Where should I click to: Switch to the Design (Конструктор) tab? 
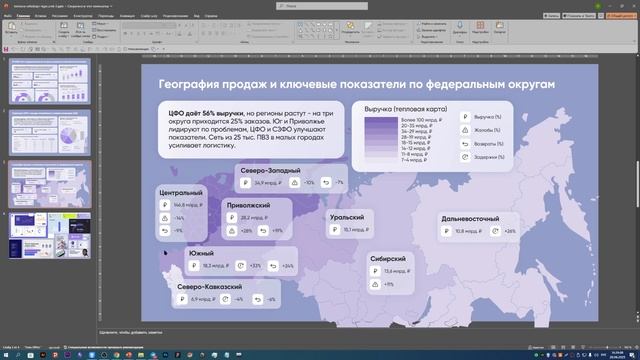click(x=83, y=16)
